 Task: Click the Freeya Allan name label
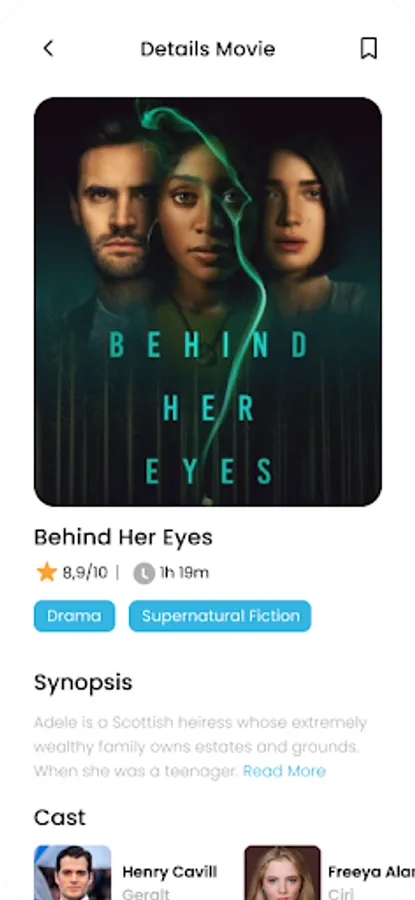[371, 872]
